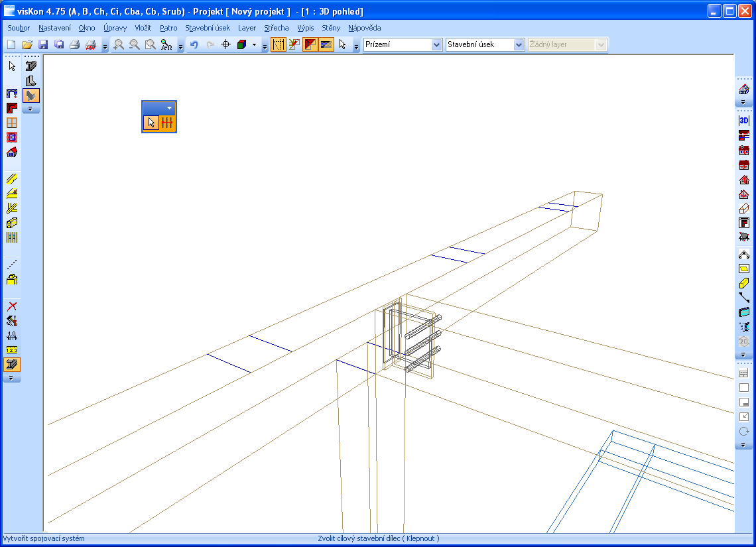
Task: Expand toolbar options after the PDF icon
Action: click(105, 47)
